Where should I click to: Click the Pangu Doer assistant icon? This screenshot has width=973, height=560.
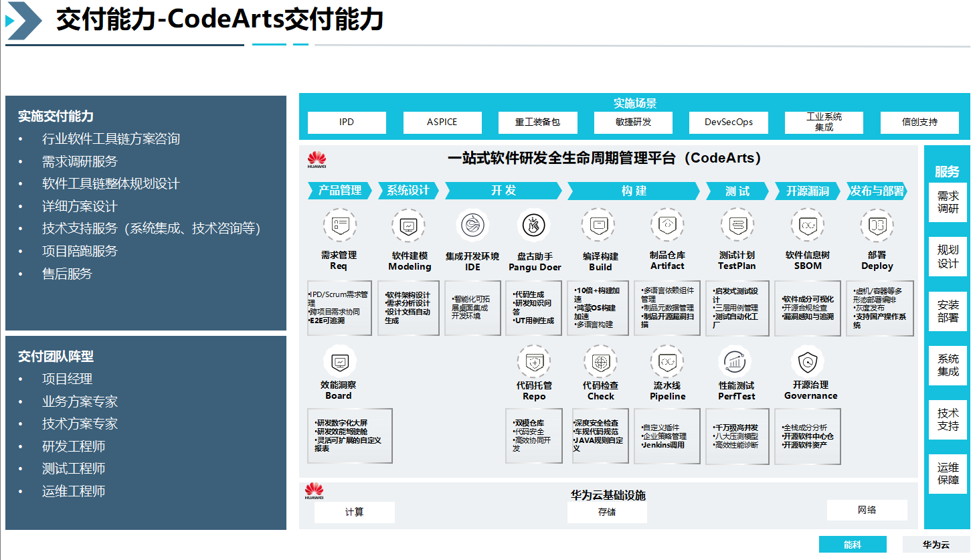click(534, 225)
